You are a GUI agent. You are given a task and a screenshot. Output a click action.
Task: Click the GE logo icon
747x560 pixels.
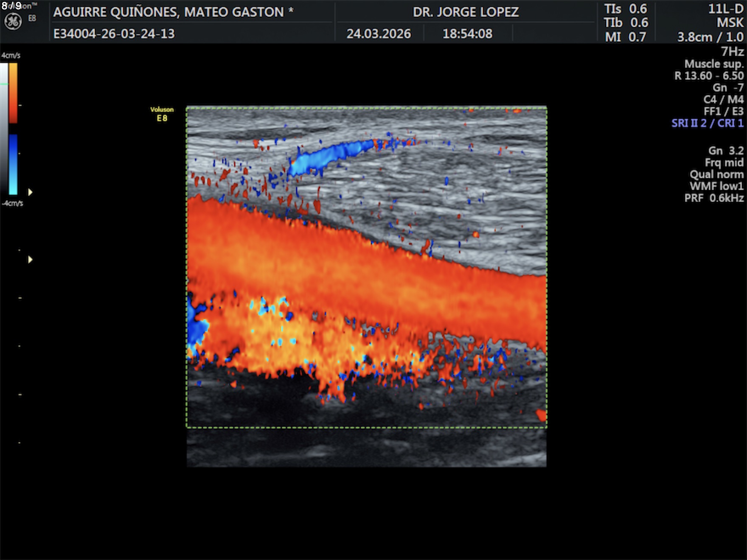(x=13, y=21)
